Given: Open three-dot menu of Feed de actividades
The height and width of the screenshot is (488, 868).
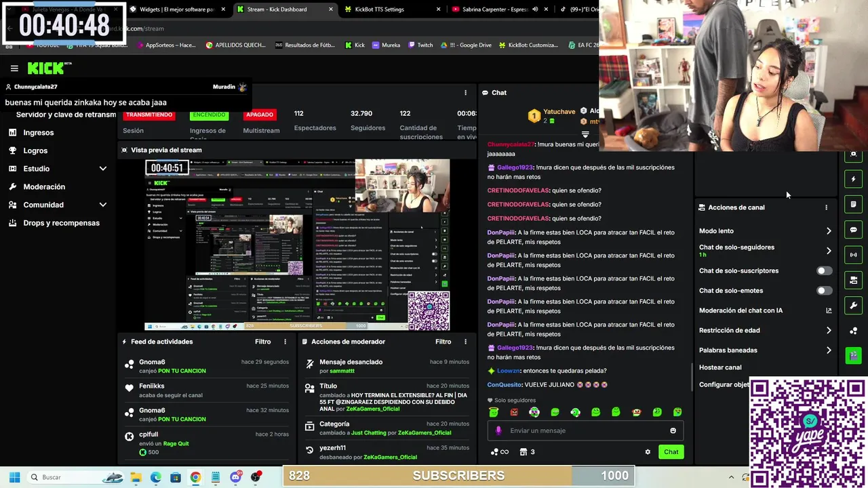Looking at the screenshot, I should 285,342.
